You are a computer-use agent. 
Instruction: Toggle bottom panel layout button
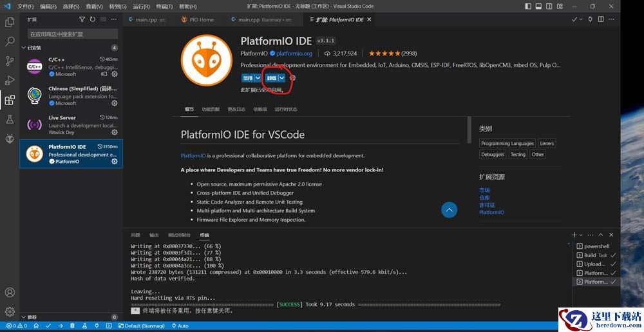point(539,6)
